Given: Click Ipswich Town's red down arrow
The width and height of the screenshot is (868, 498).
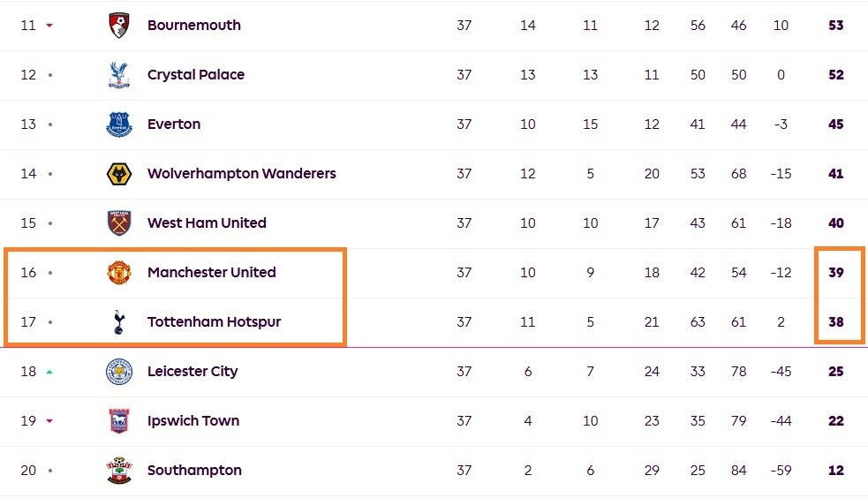Looking at the screenshot, I should pyautogui.click(x=49, y=421).
